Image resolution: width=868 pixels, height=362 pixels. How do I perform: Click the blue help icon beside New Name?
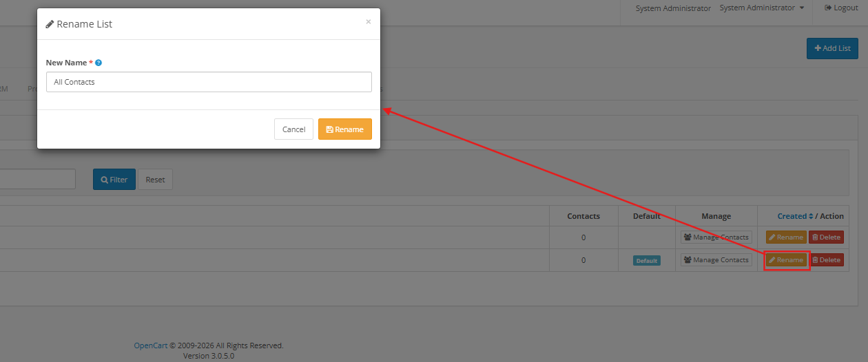[99, 63]
